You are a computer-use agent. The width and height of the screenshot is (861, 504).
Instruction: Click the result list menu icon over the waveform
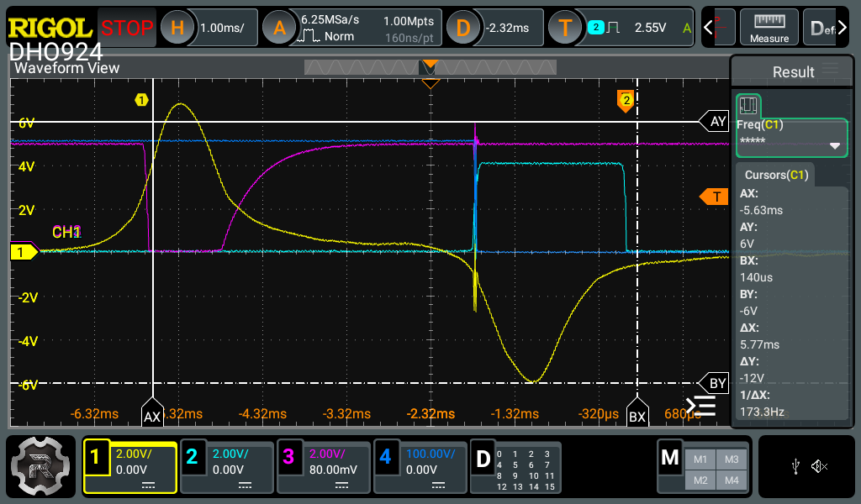coord(701,407)
